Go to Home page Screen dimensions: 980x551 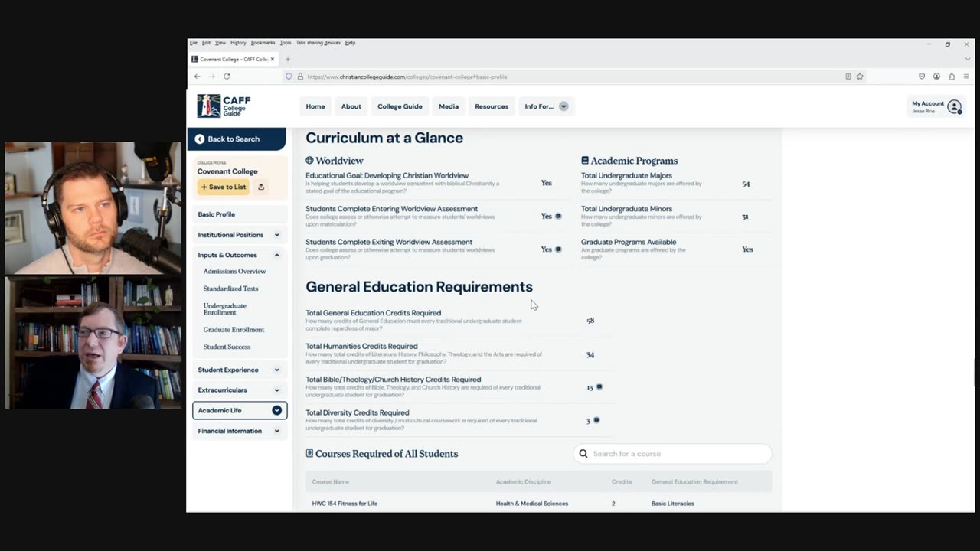[x=315, y=106]
